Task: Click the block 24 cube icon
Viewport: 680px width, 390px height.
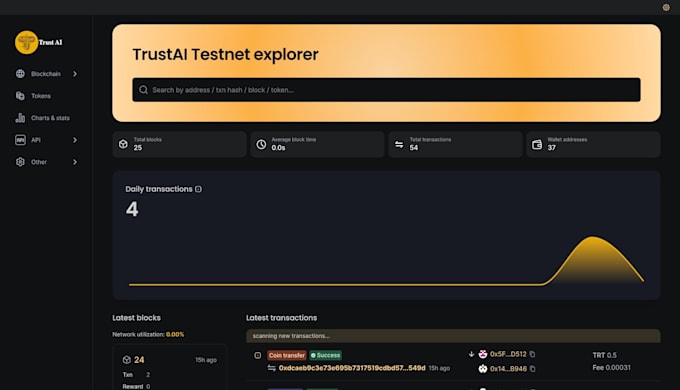Action: click(127, 360)
